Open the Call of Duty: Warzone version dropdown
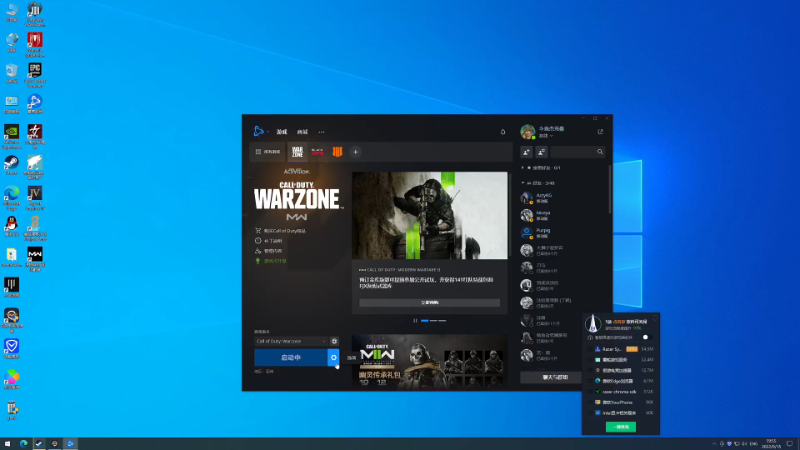 291,341
